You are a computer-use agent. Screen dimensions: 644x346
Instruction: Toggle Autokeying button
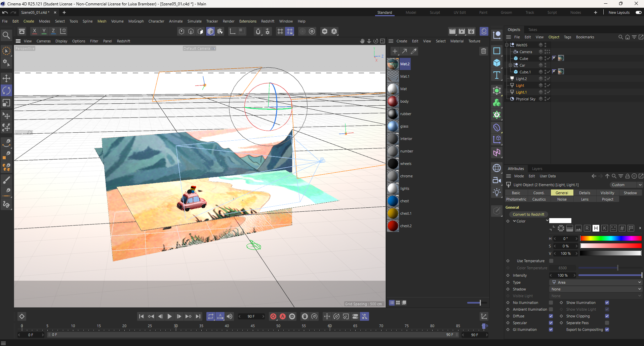283,316
